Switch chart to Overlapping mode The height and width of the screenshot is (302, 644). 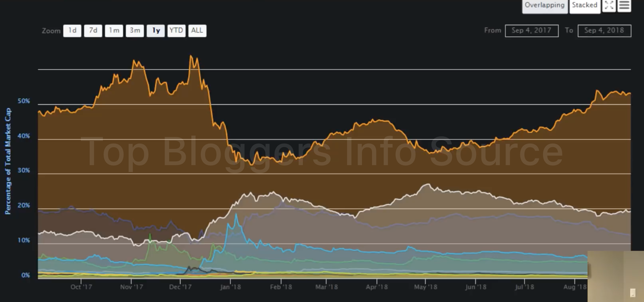544,5
